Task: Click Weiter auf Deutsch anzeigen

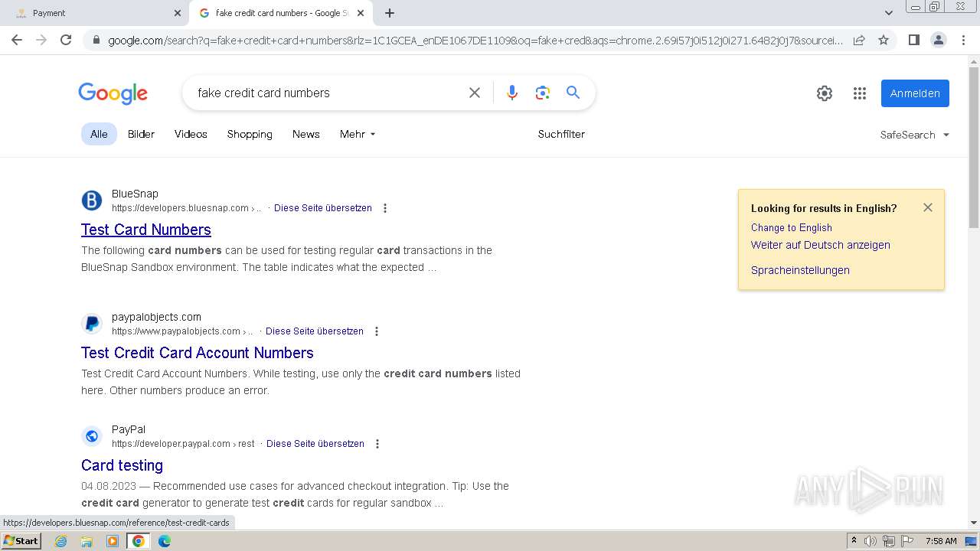Action: click(821, 245)
